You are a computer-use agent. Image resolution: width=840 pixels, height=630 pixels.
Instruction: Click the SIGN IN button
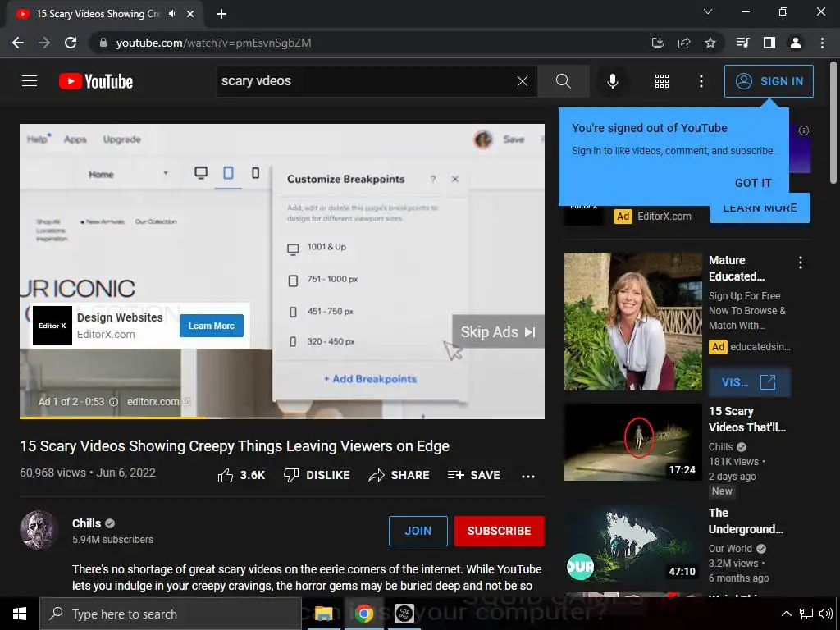[769, 81]
